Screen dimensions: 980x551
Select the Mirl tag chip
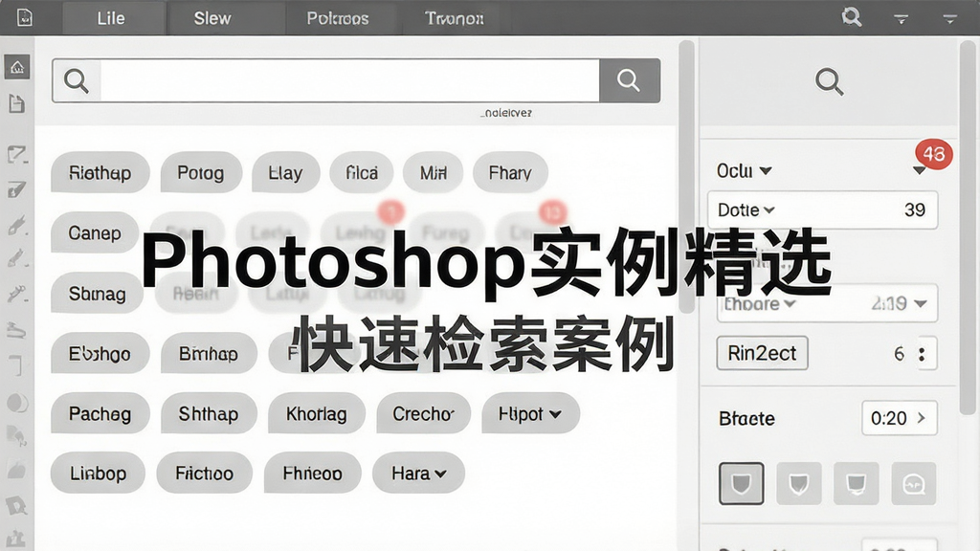(434, 172)
